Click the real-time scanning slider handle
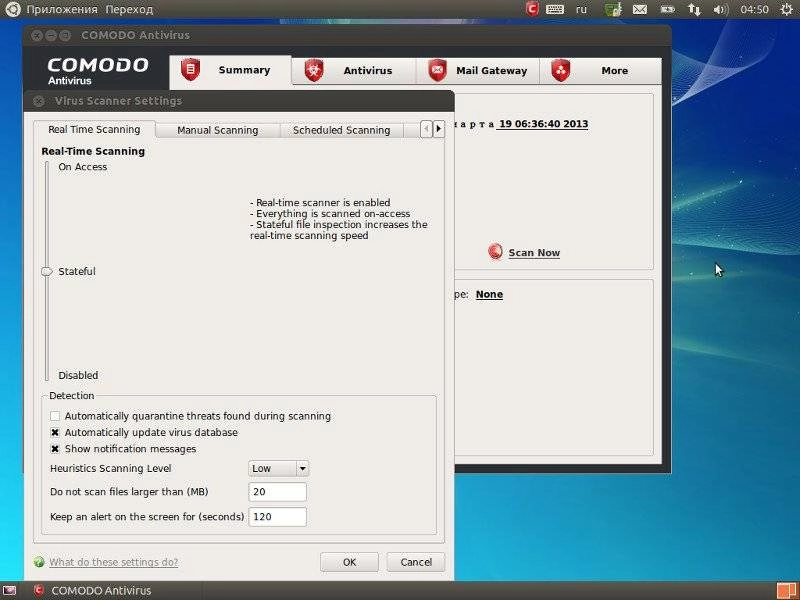The image size is (800, 600). click(46, 271)
